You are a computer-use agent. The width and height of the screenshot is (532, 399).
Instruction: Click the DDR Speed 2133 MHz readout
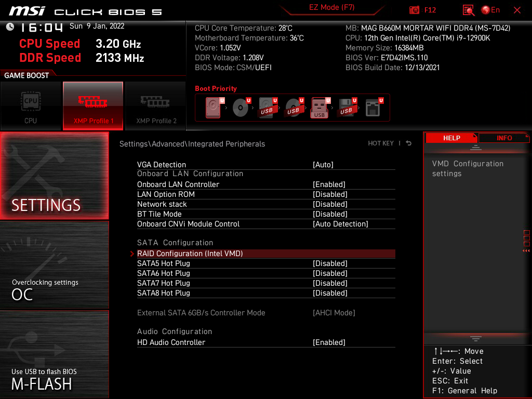[x=82, y=58]
